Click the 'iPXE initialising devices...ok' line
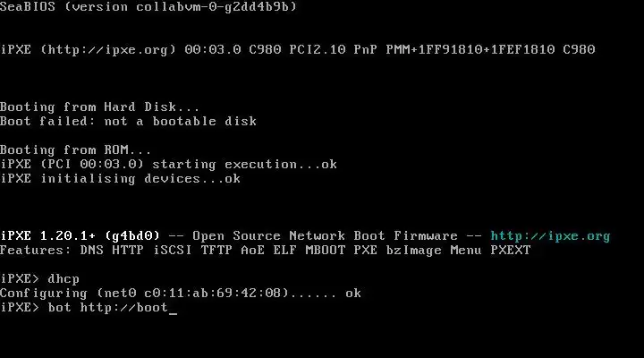 point(120,179)
